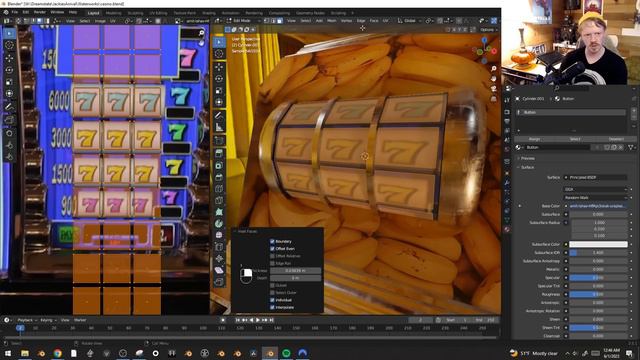Screen dimensions: 640x360
Task: Select the Bevel tool
Action: point(219,177)
